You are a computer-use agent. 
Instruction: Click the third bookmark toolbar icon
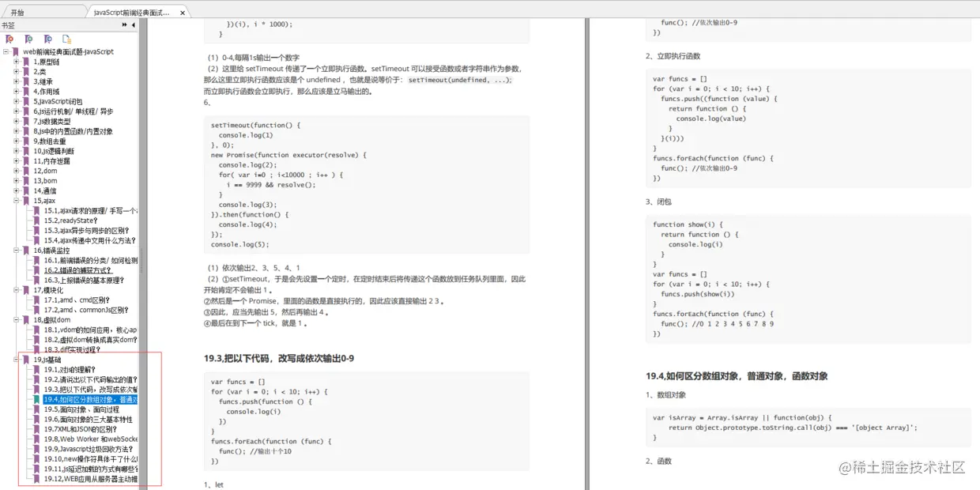click(48, 39)
